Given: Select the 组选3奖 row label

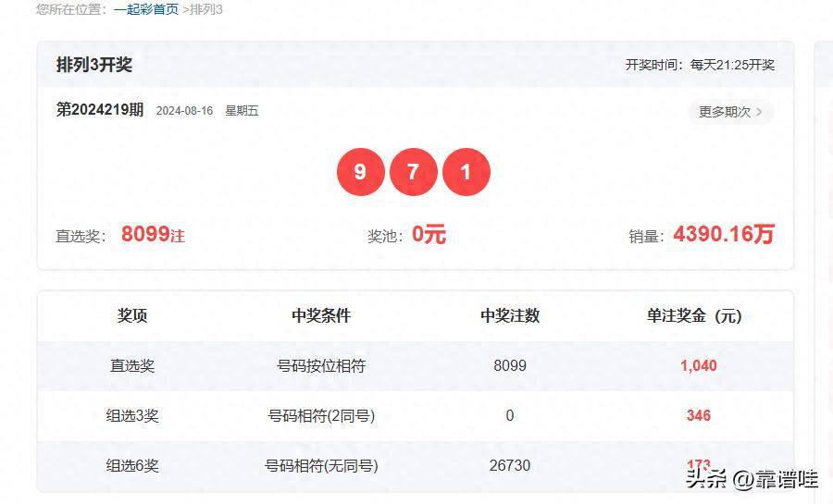Looking at the screenshot, I should coord(132,415).
